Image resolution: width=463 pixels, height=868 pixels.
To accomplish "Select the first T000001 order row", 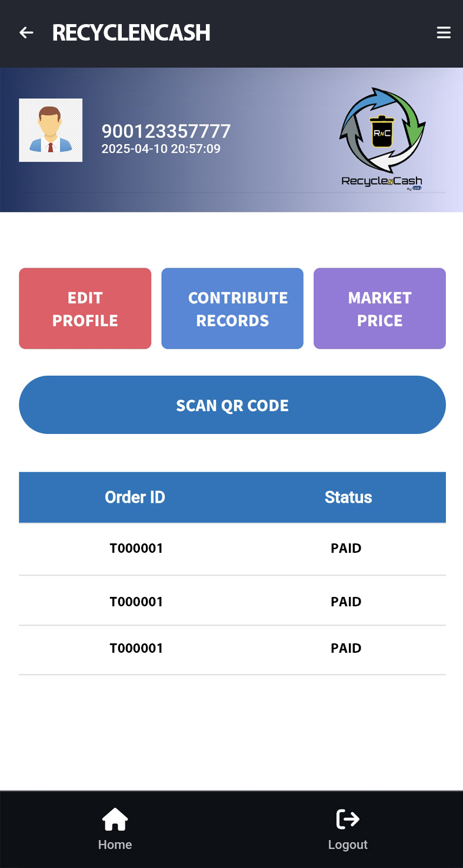I will pos(136,547).
